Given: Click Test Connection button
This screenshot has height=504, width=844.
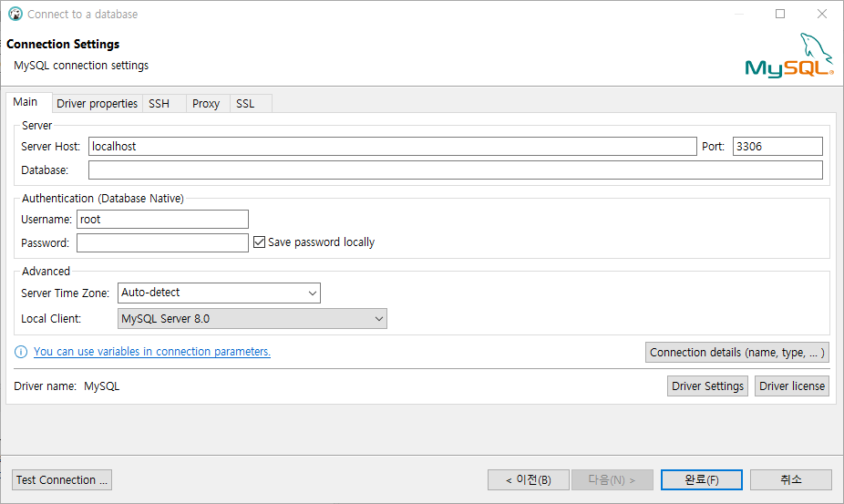Looking at the screenshot, I should (62, 479).
